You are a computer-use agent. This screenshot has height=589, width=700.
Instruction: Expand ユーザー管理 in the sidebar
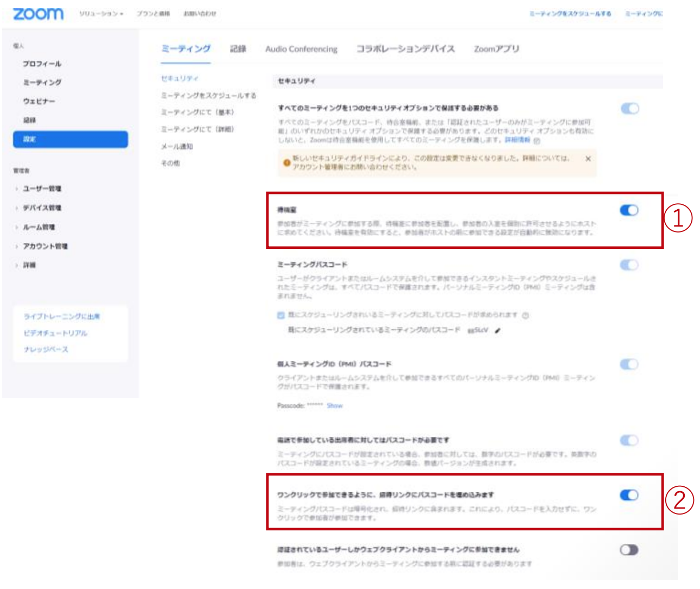click(x=41, y=189)
